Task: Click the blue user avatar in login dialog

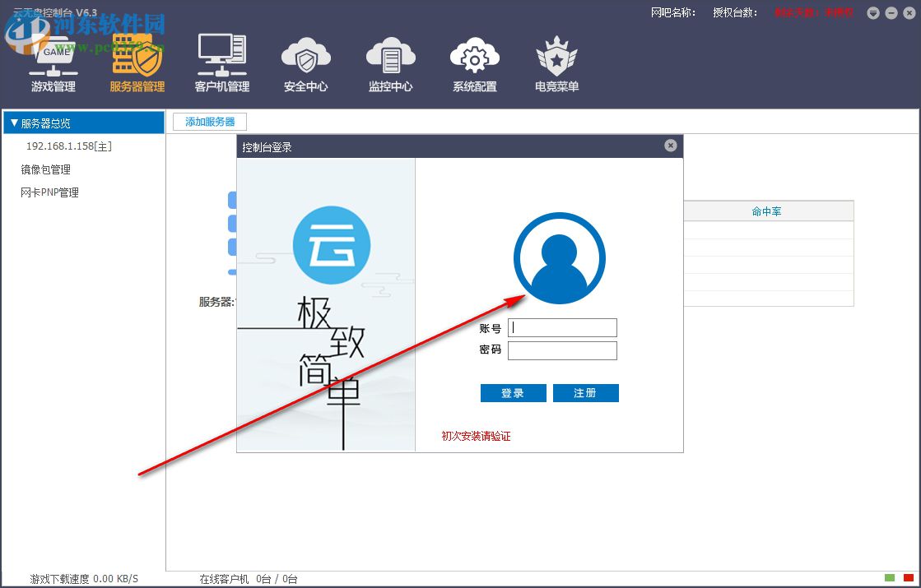Action: 560,257
